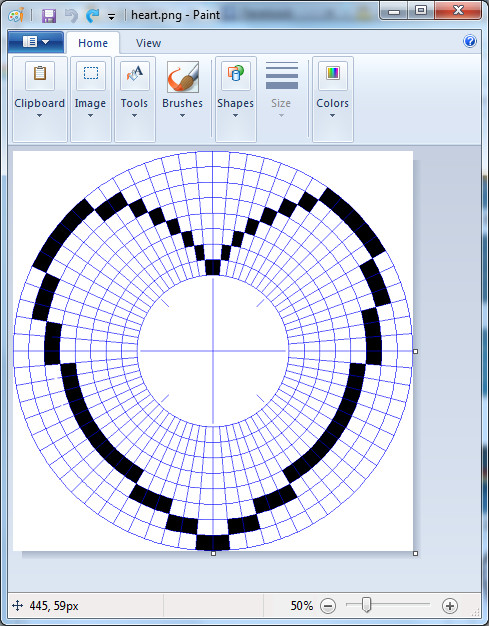Switch to the Home tab
The width and height of the screenshot is (489, 626).
click(93, 43)
